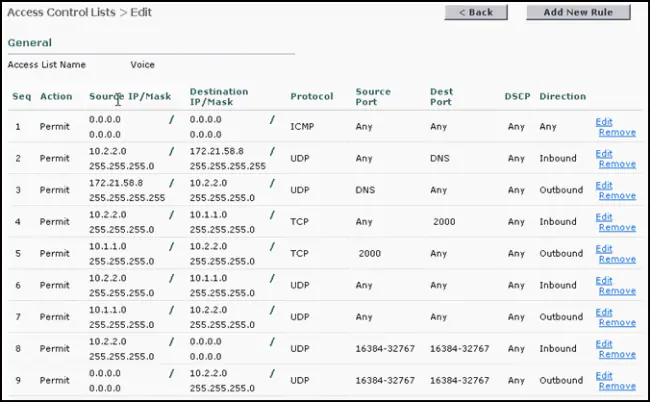The height and width of the screenshot is (402, 650).
Task: Remove rule sequence 7
Action: (x=617, y=323)
